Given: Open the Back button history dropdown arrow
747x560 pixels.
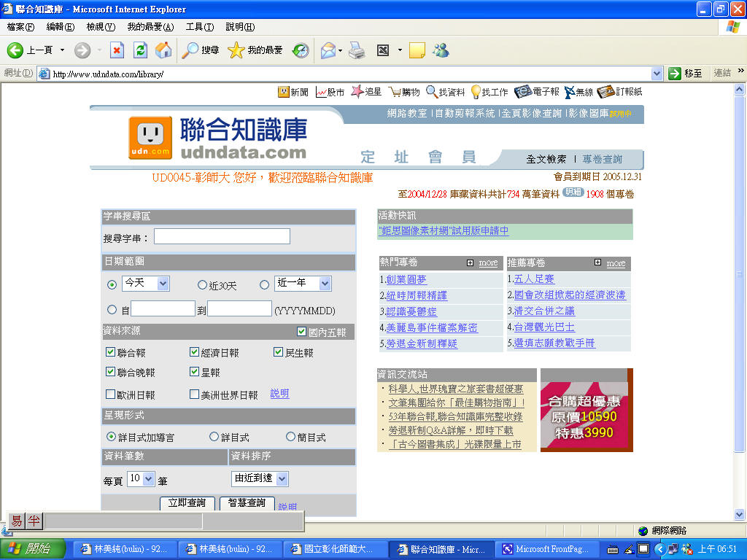Looking at the screenshot, I should [62, 50].
